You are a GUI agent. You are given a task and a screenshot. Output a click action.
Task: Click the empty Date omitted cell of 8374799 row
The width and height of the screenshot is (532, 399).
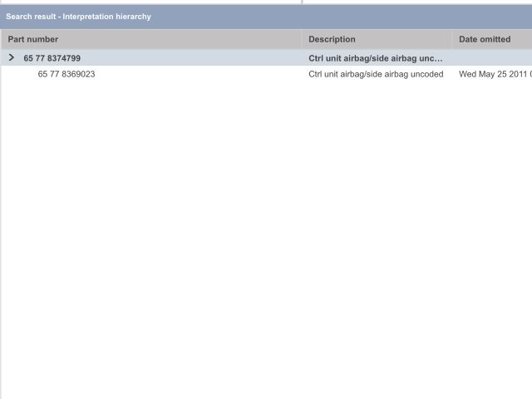(492, 58)
